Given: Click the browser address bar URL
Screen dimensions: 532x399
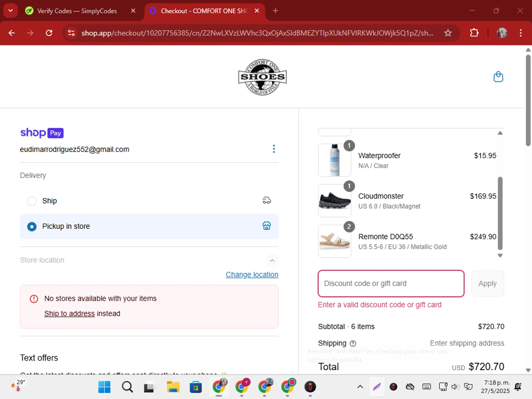Looking at the screenshot, I should pyautogui.click(x=257, y=33).
